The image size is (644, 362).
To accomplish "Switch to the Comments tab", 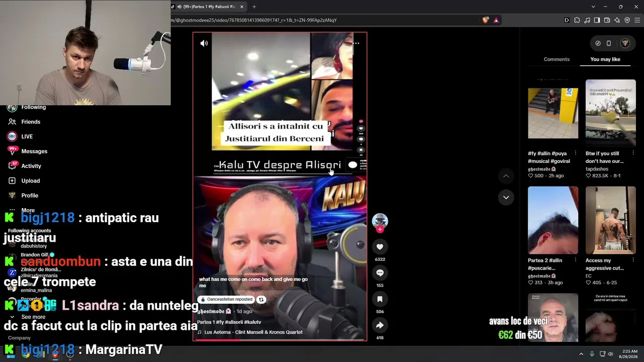I will click(x=556, y=59).
